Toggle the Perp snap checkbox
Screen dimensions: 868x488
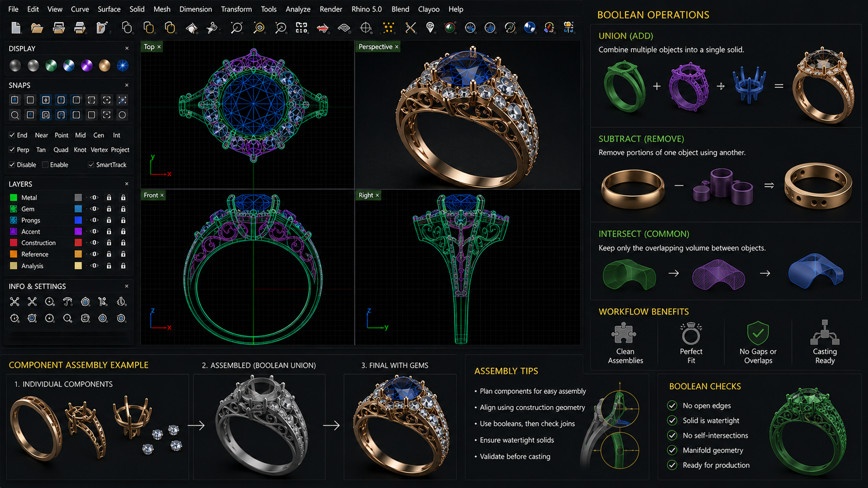[12, 150]
